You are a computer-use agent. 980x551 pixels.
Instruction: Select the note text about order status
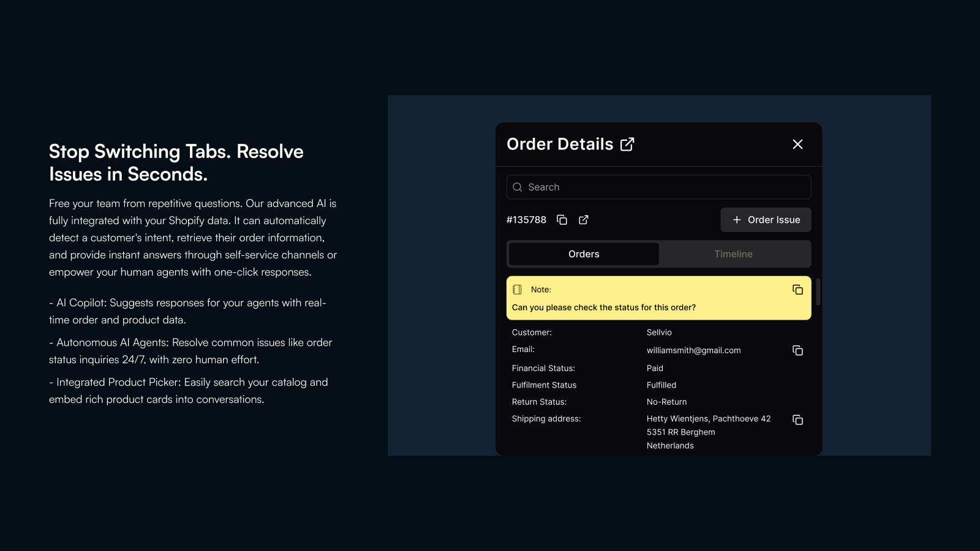tap(604, 307)
